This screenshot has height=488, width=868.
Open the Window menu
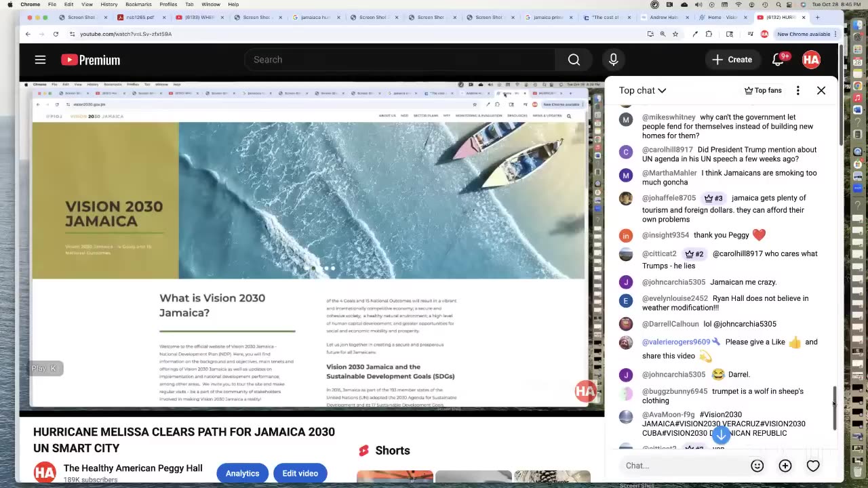pyautogui.click(x=210, y=5)
